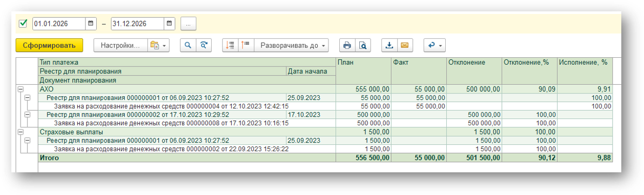644x195 pixels.
Task: Collapse Реестр 000000001 under АХО
Action: pyautogui.click(x=28, y=98)
